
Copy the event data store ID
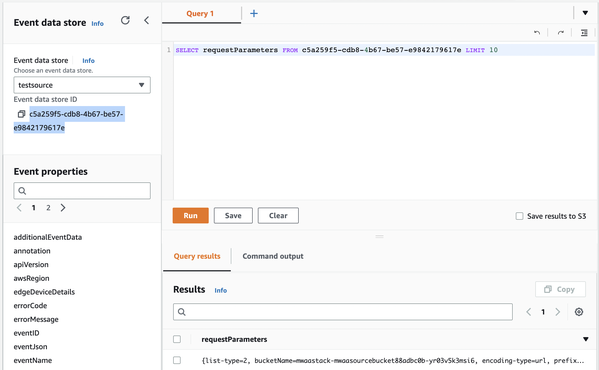21,114
